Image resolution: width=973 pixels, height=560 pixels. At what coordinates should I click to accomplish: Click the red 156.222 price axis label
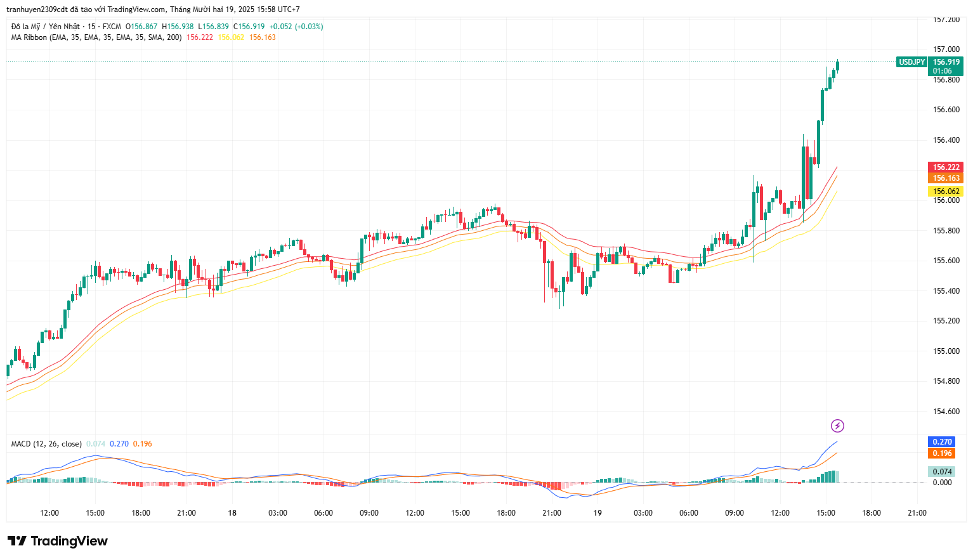[x=946, y=167]
